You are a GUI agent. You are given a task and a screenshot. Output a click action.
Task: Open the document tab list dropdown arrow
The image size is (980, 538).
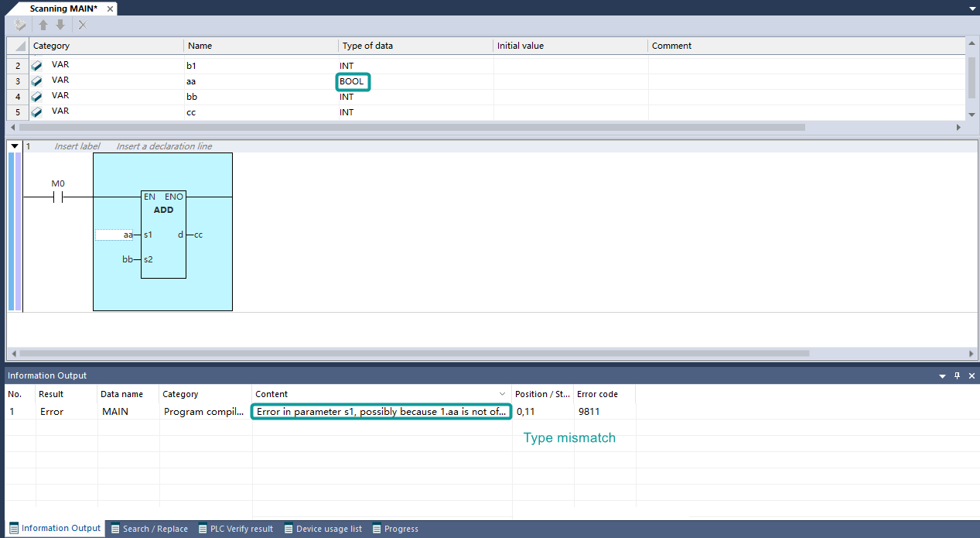pyautogui.click(x=972, y=8)
